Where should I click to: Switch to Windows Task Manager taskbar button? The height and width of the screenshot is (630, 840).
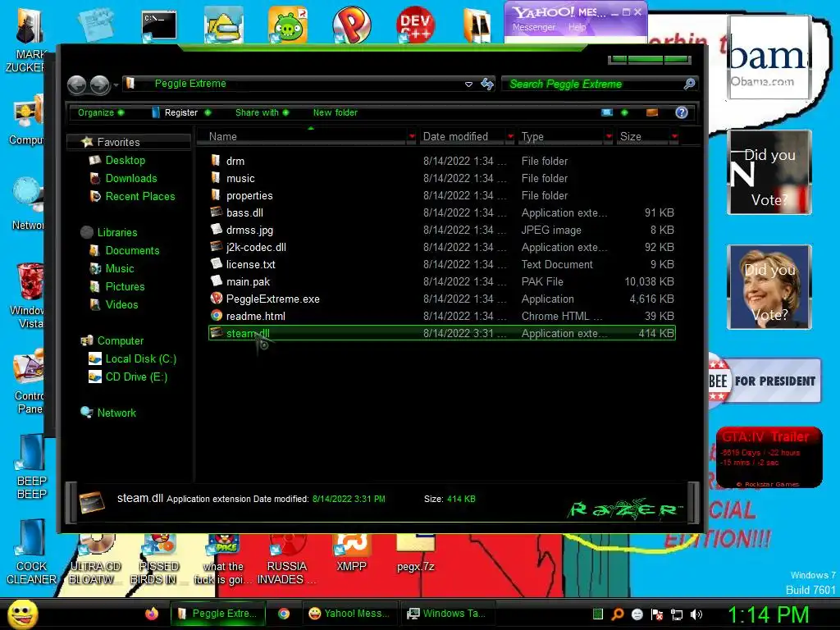[x=447, y=614]
